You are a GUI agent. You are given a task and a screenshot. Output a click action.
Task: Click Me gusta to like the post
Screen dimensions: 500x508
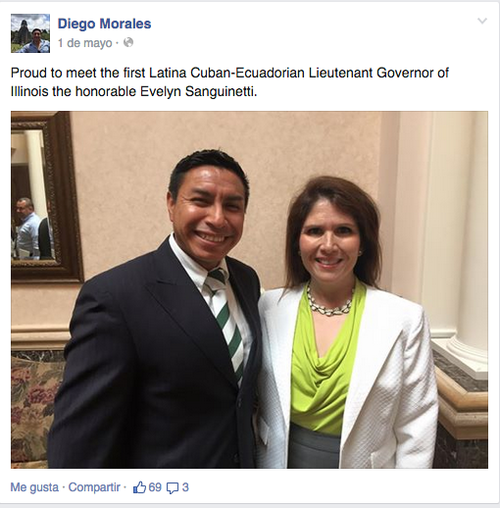point(35,488)
